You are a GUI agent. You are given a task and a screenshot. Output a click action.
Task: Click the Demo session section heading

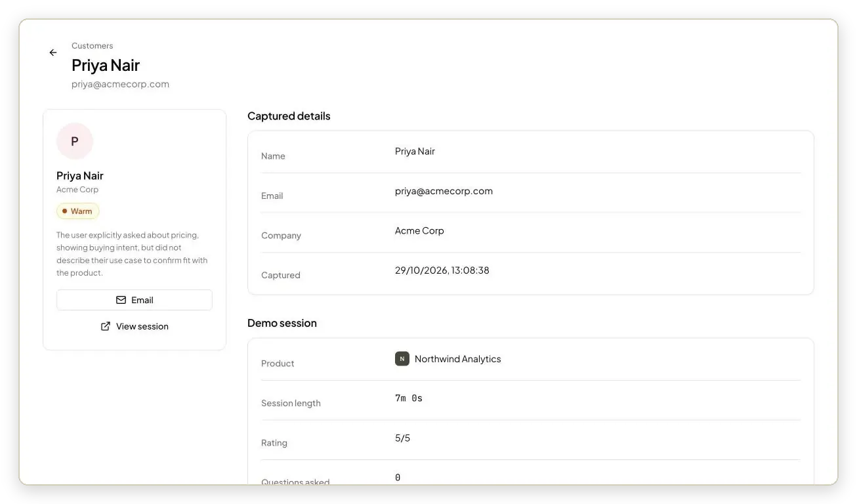pos(282,323)
